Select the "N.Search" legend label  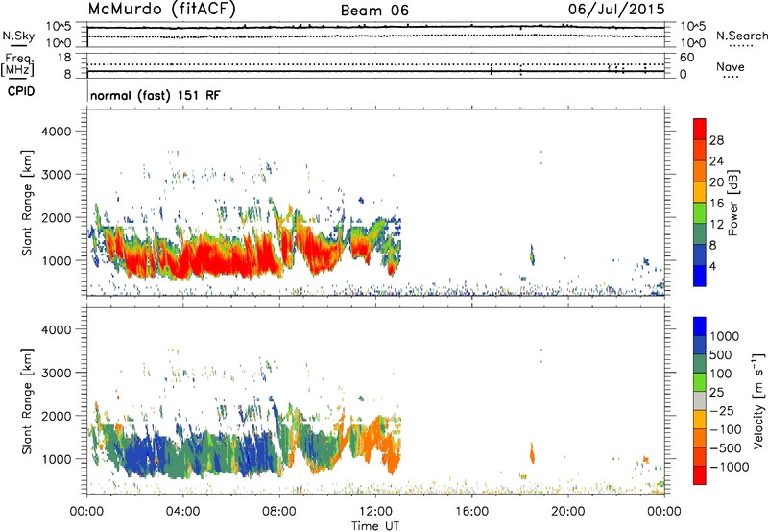741,36
